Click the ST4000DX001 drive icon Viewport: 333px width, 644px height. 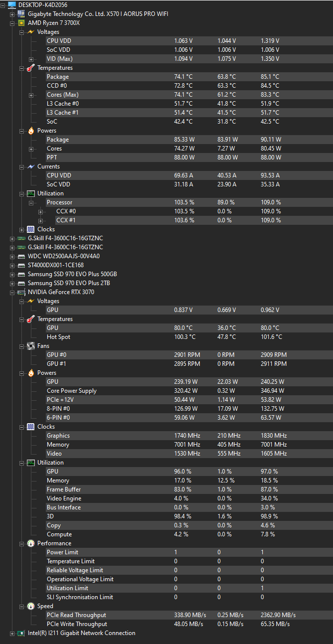tap(21, 265)
